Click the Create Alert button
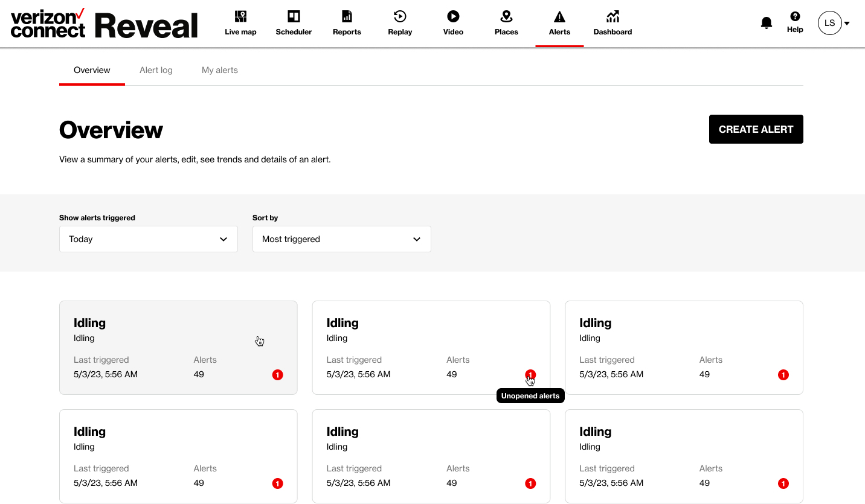The height and width of the screenshot is (504, 865). tap(756, 129)
